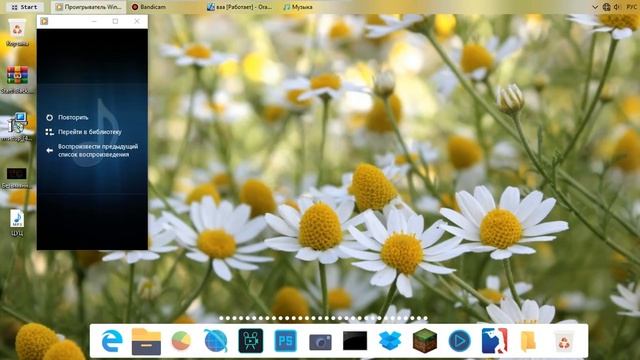Launch Counter-Strike dock icon
640x360 pixels.
click(494, 341)
